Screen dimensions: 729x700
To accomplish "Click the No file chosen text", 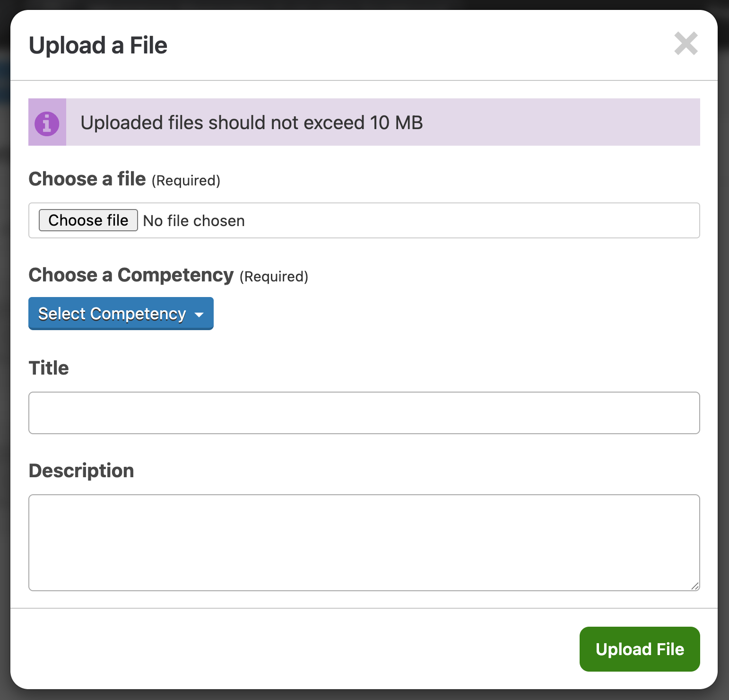I will click(194, 221).
